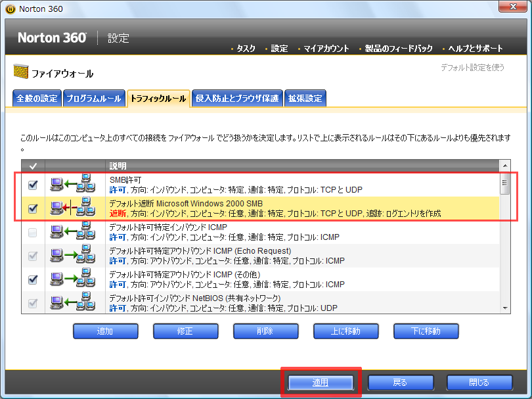Click the 追加 button to add rule
The width and height of the screenshot is (532, 399).
105,331
